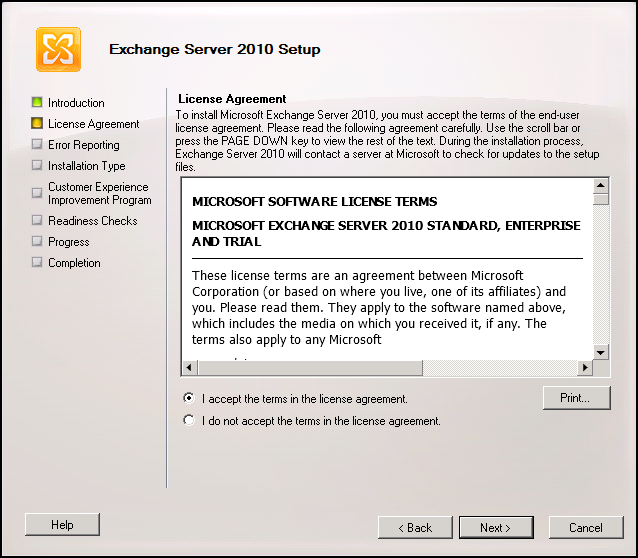Click the yellow License Agreement step indicator
638x558 pixels.
pyautogui.click(x=37, y=123)
